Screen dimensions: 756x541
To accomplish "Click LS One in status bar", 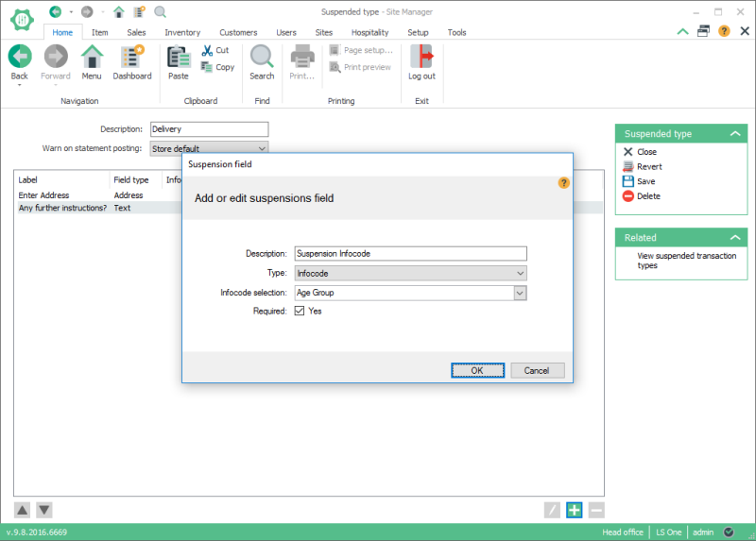I will pos(668,532).
